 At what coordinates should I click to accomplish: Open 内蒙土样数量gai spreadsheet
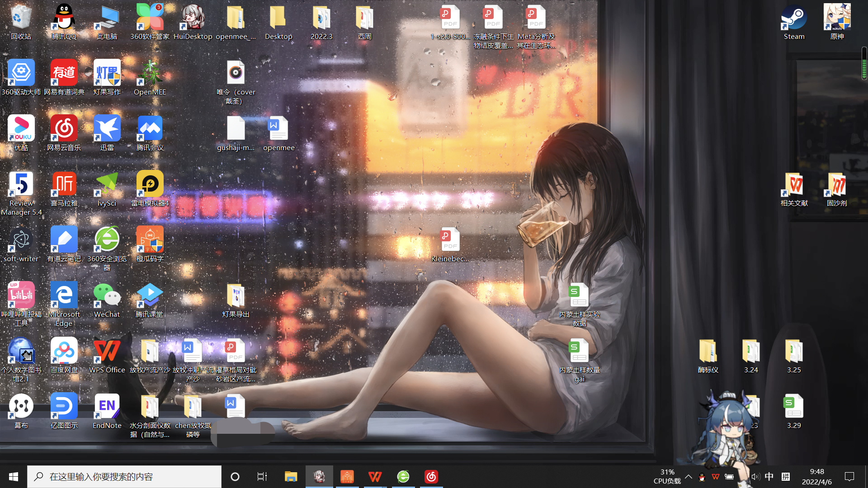[579, 360]
